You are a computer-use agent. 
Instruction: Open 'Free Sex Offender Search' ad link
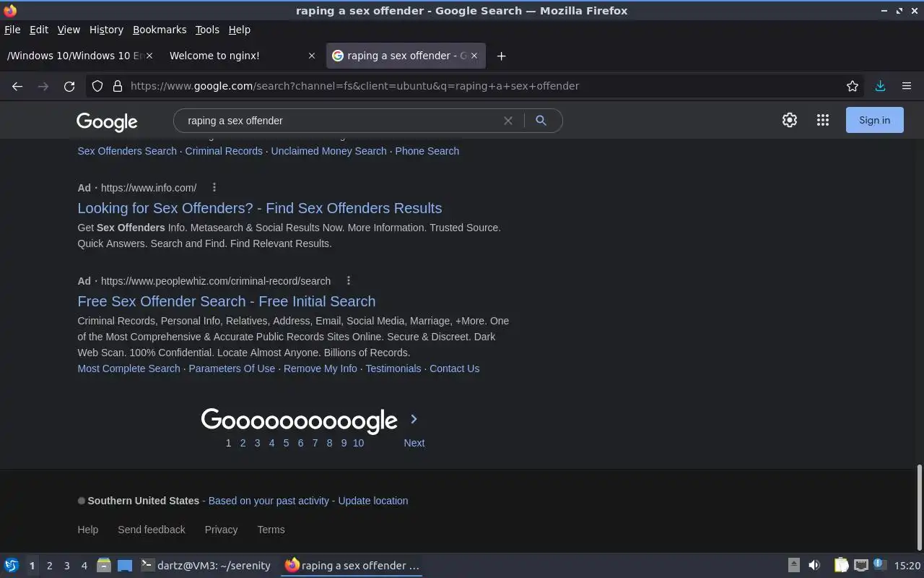(227, 301)
